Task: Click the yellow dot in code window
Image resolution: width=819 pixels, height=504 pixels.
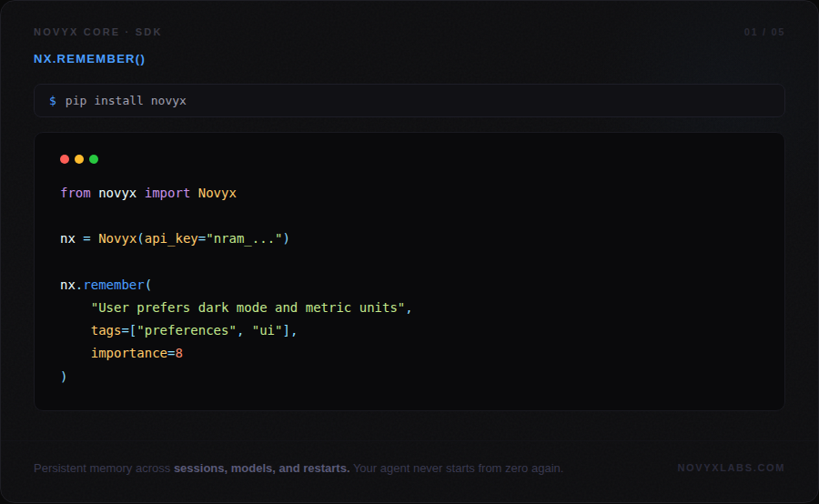Action: pos(79,159)
